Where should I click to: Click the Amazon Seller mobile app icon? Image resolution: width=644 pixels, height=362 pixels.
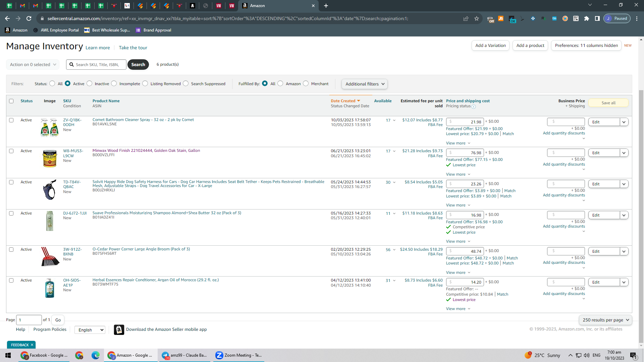pos(119,330)
